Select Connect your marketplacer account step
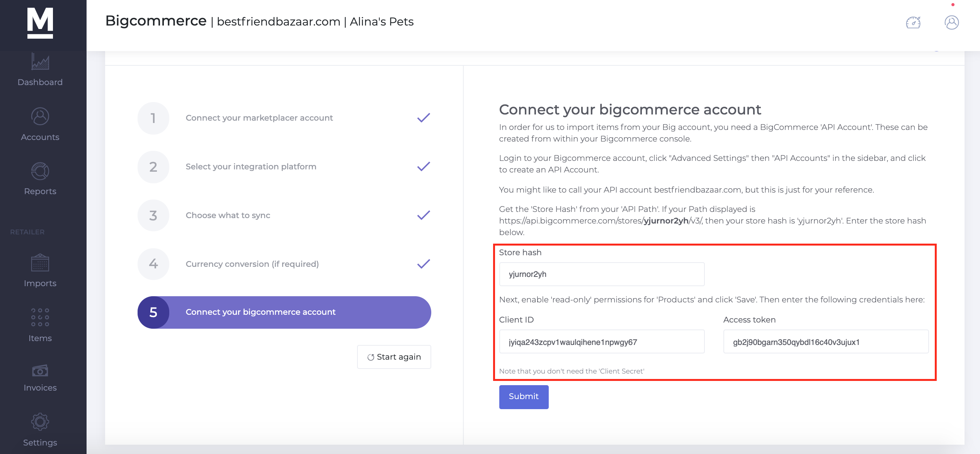Image resolution: width=980 pixels, height=454 pixels. (x=259, y=118)
